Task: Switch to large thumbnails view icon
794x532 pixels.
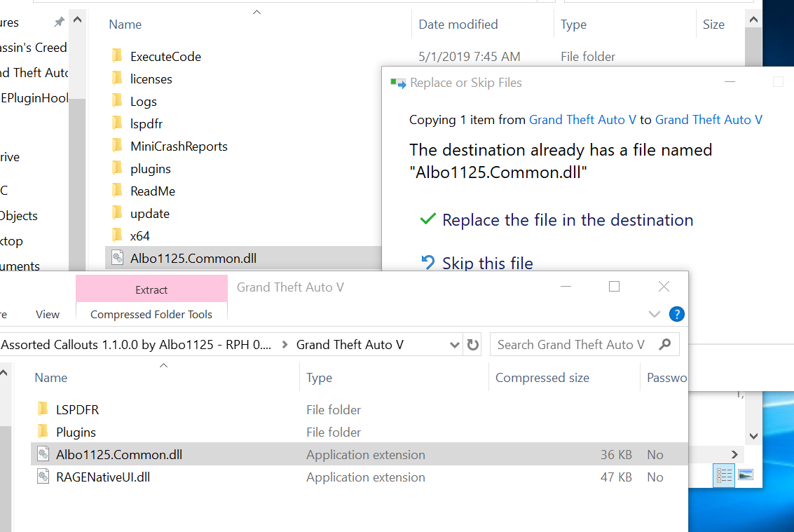Action: [x=746, y=475]
